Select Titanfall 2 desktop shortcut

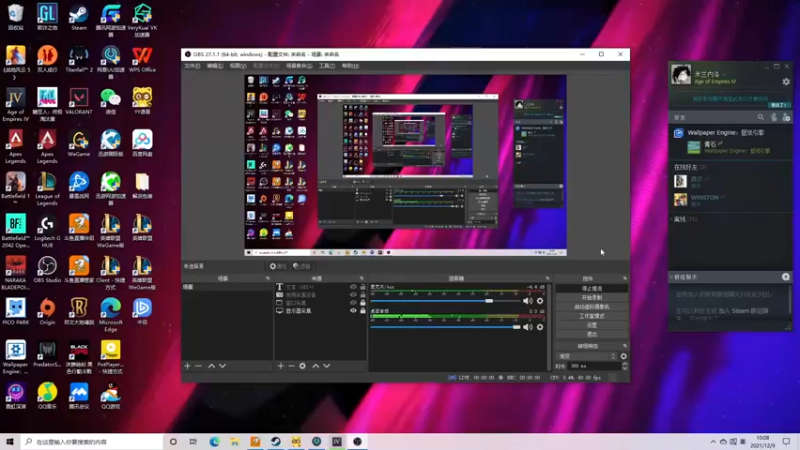[79, 59]
